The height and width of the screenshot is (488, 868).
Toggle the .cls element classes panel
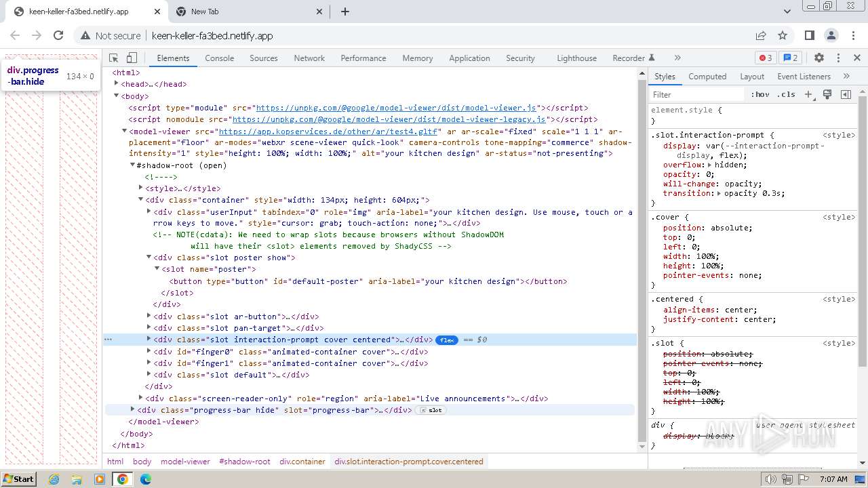[787, 94]
